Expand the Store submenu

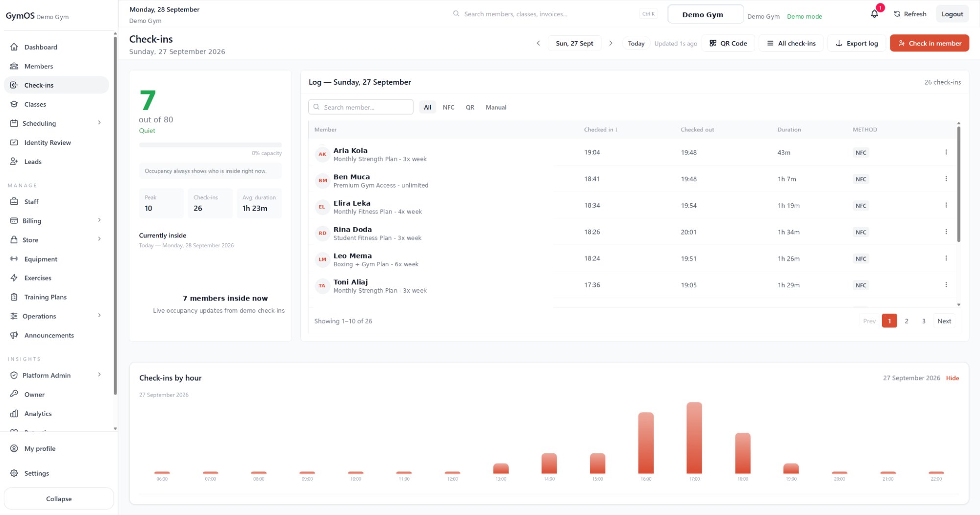click(x=99, y=239)
